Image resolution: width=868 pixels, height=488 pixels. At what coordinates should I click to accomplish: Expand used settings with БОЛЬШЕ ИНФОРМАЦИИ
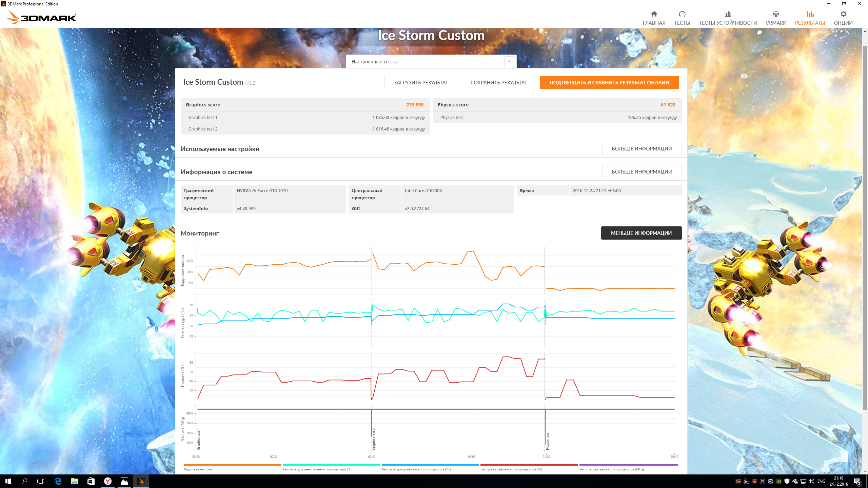point(642,149)
